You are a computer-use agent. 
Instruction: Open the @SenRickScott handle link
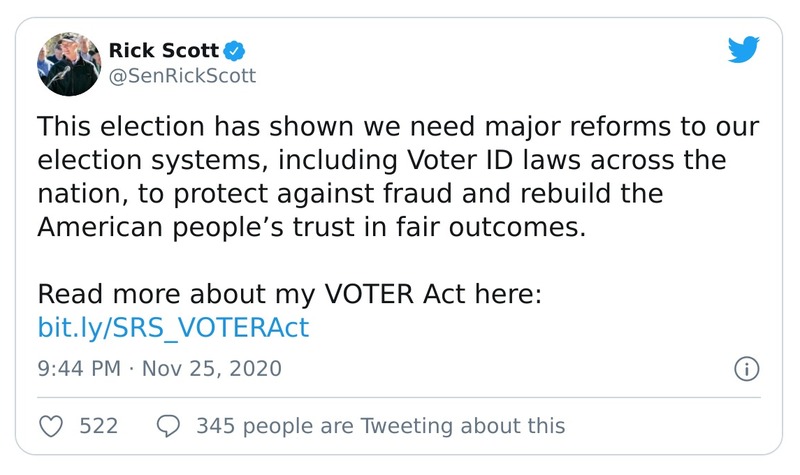coord(181,75)
